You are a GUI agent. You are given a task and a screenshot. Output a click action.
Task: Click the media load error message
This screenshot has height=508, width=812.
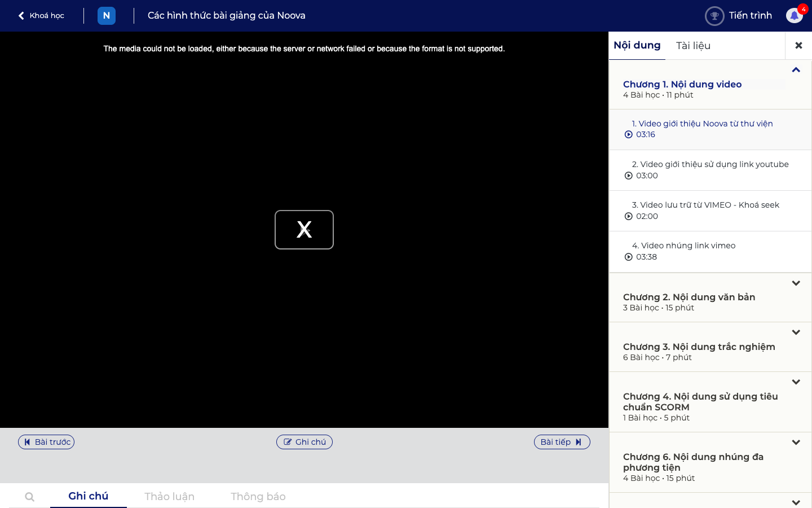tap(304, 49)
